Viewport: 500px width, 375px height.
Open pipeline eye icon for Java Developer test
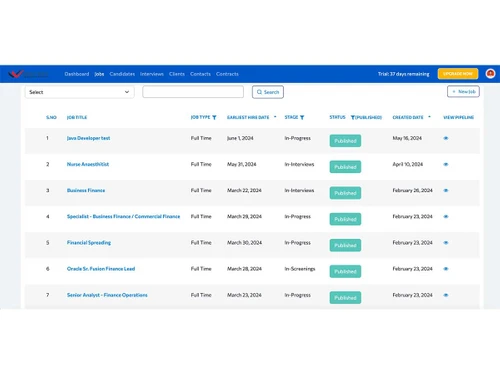coord(446,138)
